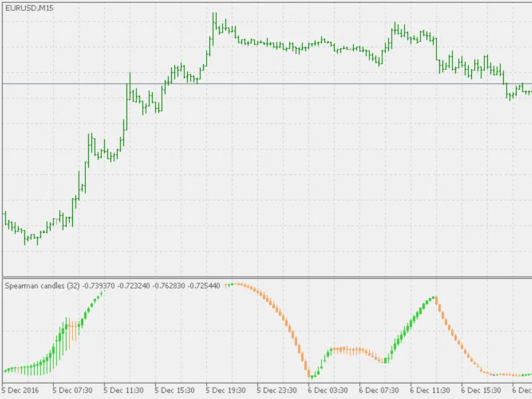
Task: Select the horizontal price level line
Action: 267,84
